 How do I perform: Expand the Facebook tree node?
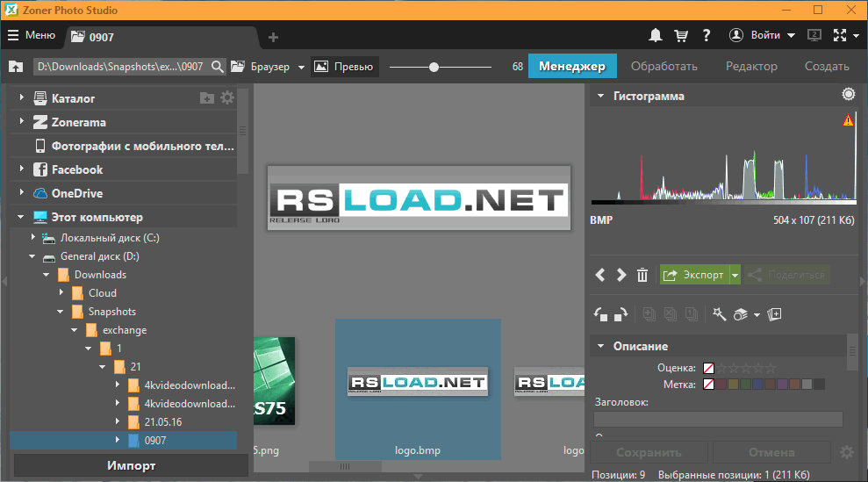pos(22,169)
